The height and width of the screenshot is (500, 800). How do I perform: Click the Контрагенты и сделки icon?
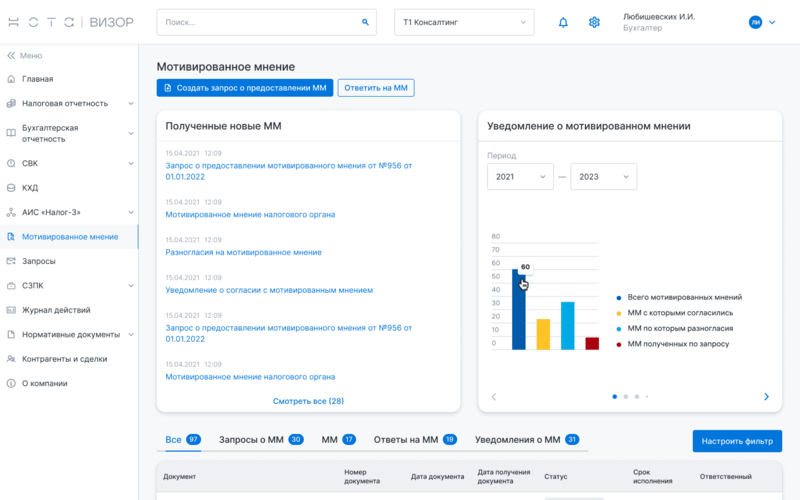(11, 359)
